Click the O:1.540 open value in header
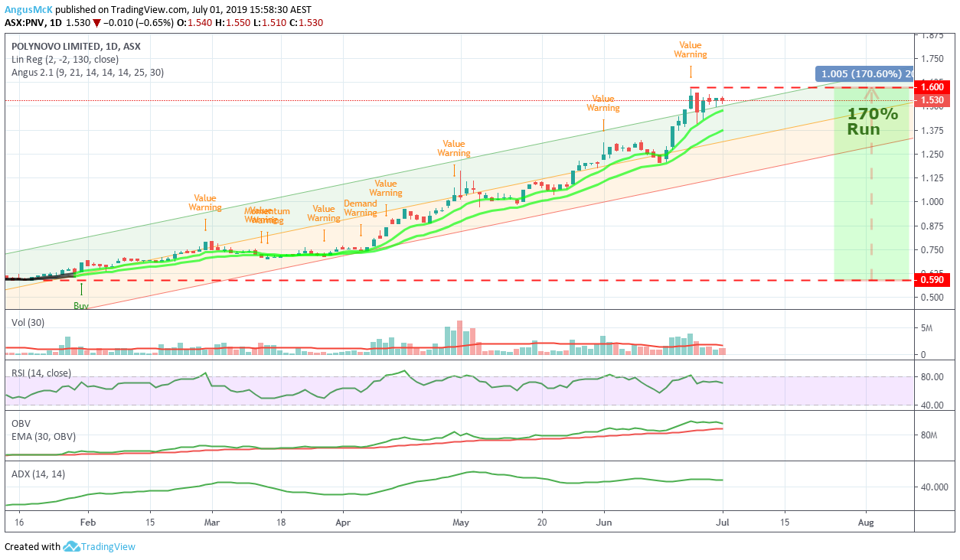This screenshot has height=560, width=960. [194, 23]
